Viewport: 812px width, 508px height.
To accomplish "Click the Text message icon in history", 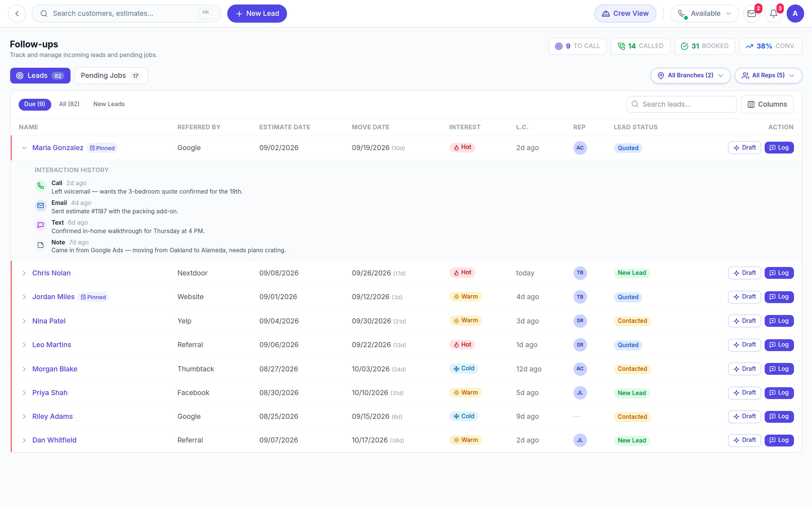I will point(41,225).
